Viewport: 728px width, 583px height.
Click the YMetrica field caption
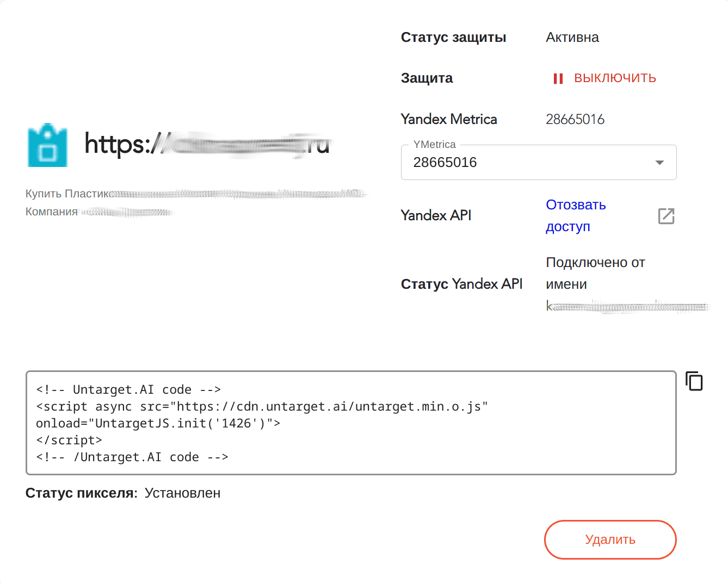[434, 145]
